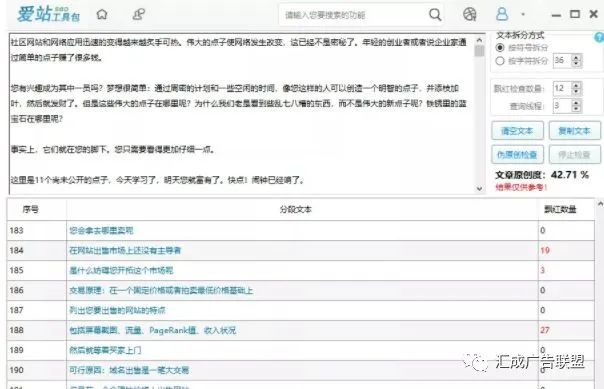This screenshot has height=389, width=604.
Task: Select the split by character count radio
Action: coord(500,61)
